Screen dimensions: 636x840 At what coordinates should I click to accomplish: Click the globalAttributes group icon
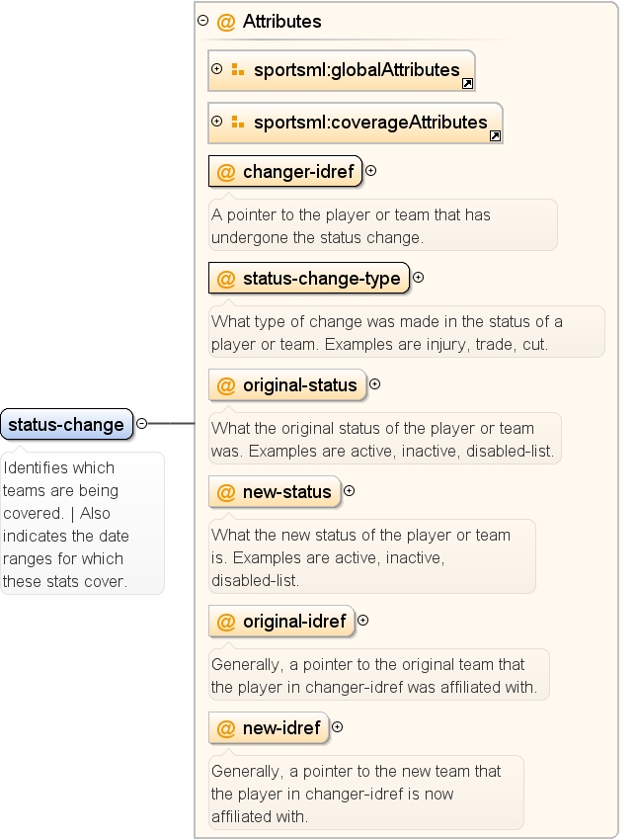pyautogui.click(x=238, y=69)
